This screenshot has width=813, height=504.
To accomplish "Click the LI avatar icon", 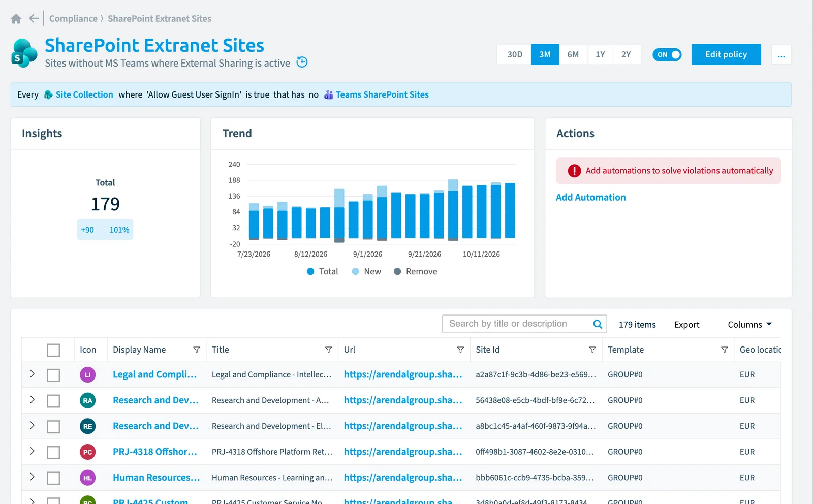I will [x=88, y=375].
